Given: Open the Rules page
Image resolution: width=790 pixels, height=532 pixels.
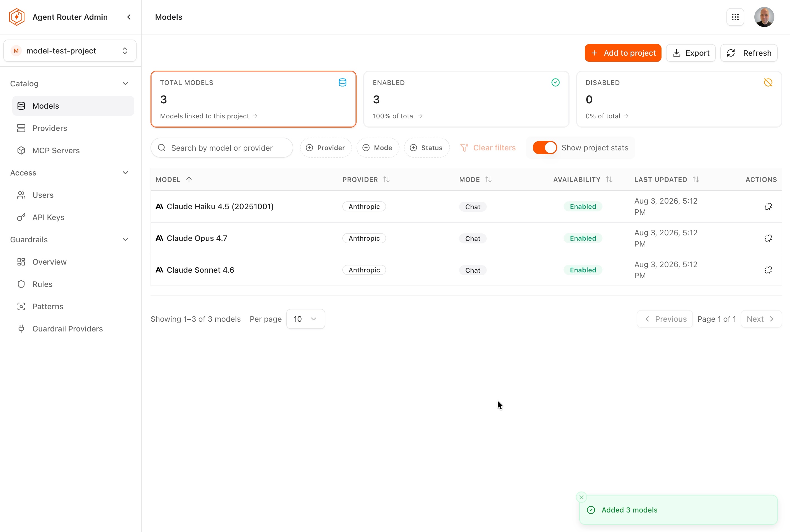Looking at the screenshot, I should (x=73, y=284).
